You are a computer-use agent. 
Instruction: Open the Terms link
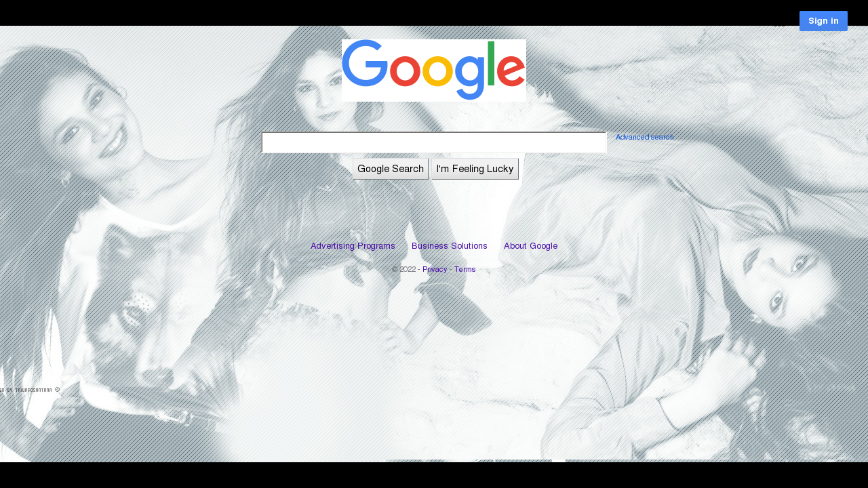point(465,269)
